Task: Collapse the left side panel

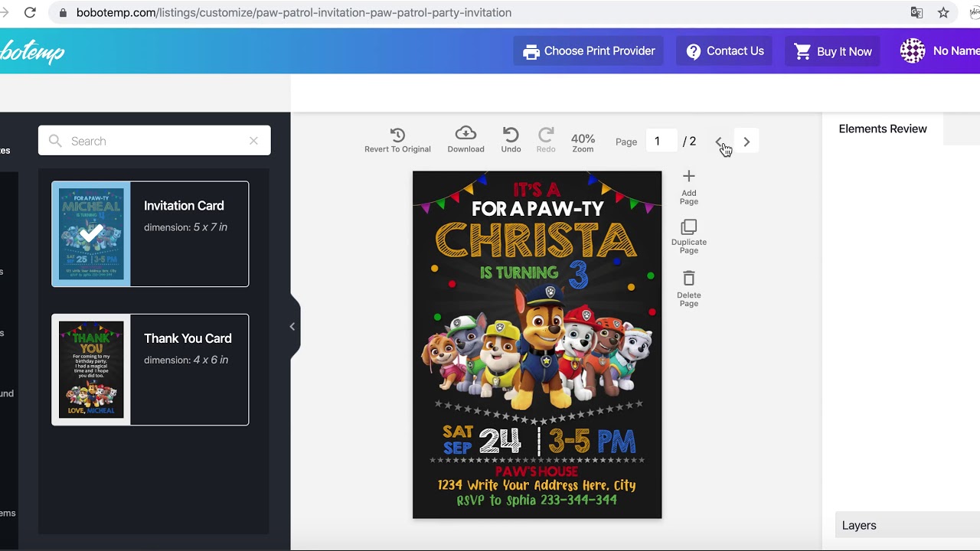Action: click(x=292, y=327)
